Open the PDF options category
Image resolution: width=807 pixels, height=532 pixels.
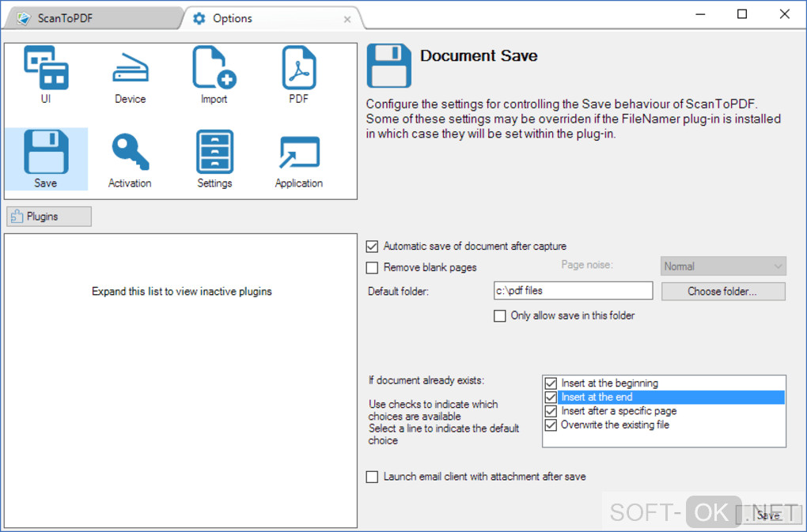298,75
